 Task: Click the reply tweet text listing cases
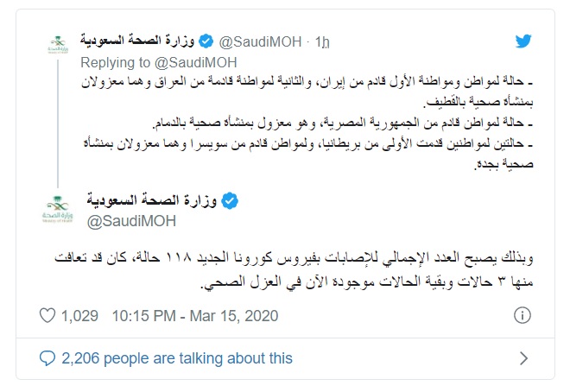click(307, 123)
